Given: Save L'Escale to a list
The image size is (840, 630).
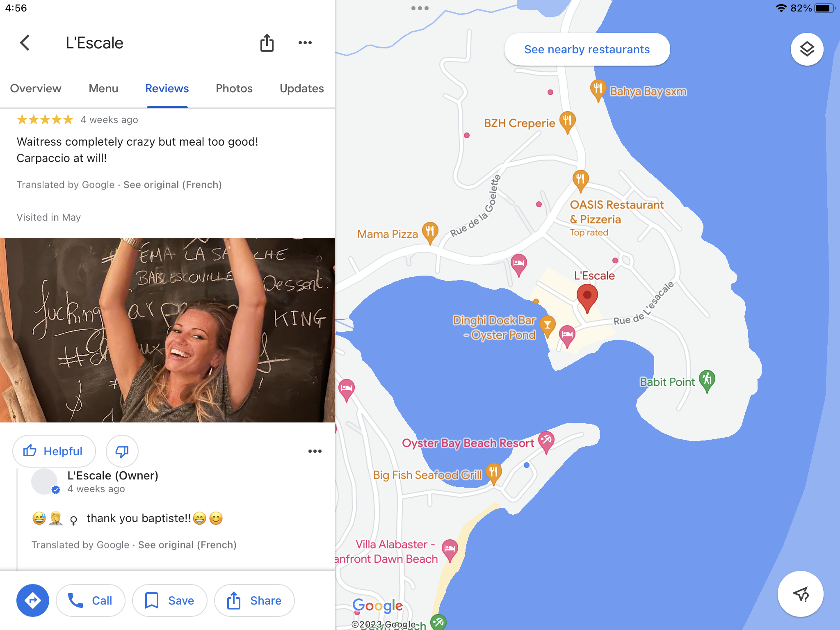Looking at the screenshot, I should (x=169, y=600).
